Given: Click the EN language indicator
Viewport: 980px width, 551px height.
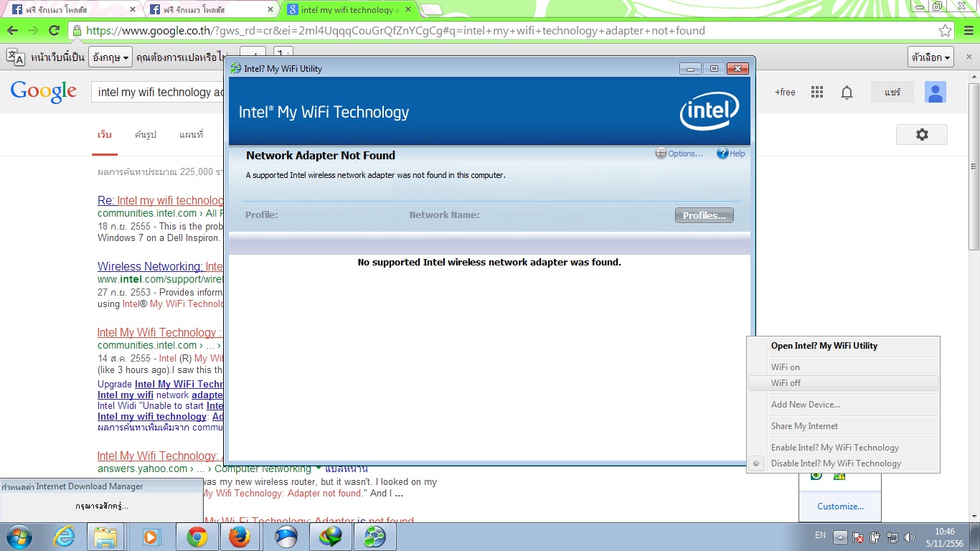Looking at the screenshot, I should (x=820, y=535).
